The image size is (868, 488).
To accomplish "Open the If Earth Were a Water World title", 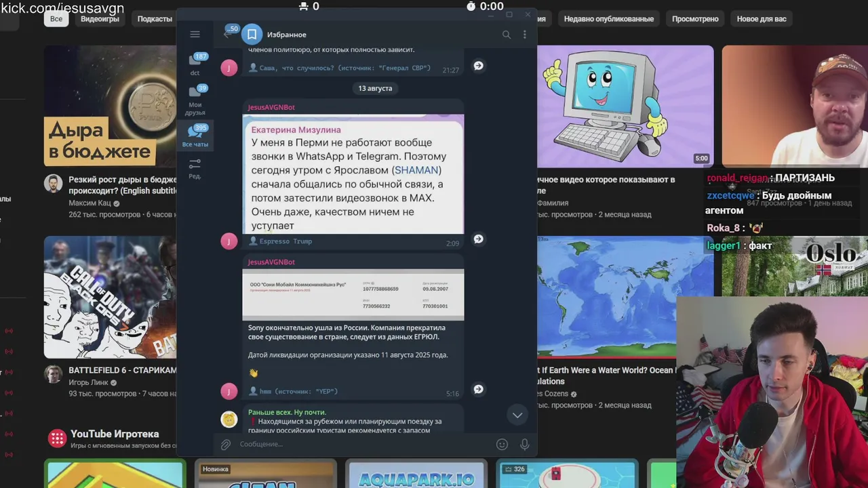I will point(608,375).
